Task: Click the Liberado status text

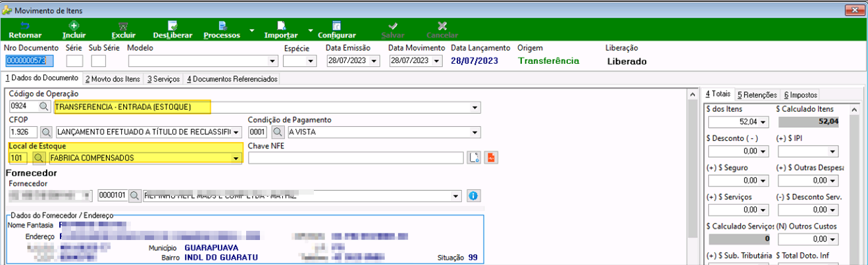Action: pyautogui.click(x=626, y=61)
